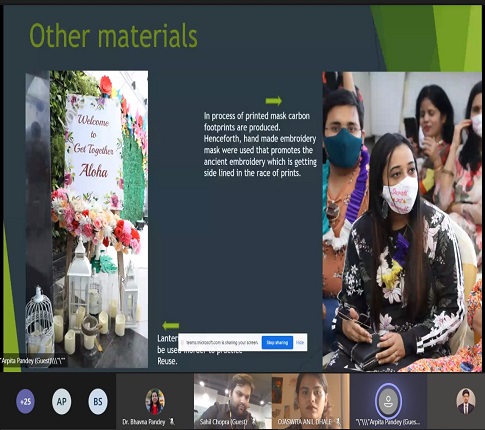Click the suited man's participant avatar
485x430 pixels.
(466, 401)
